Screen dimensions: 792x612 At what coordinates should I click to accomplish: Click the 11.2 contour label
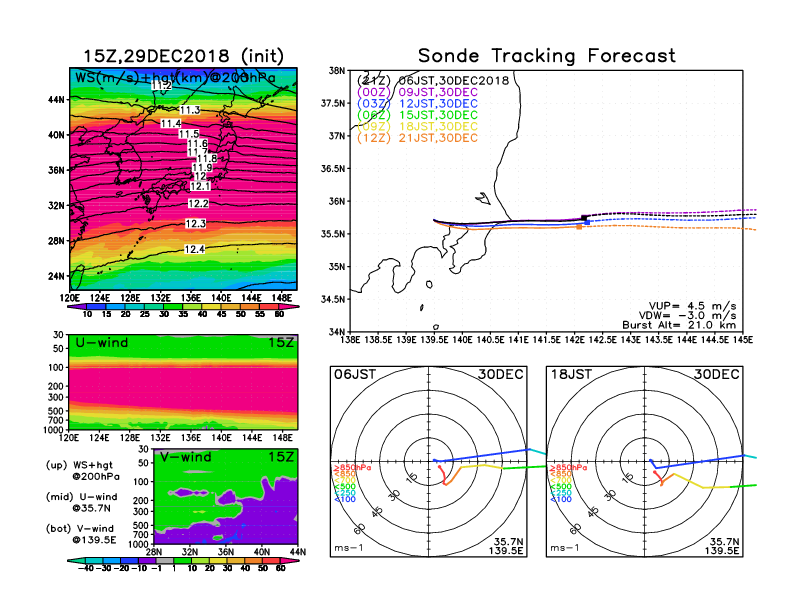click(161, 85)
